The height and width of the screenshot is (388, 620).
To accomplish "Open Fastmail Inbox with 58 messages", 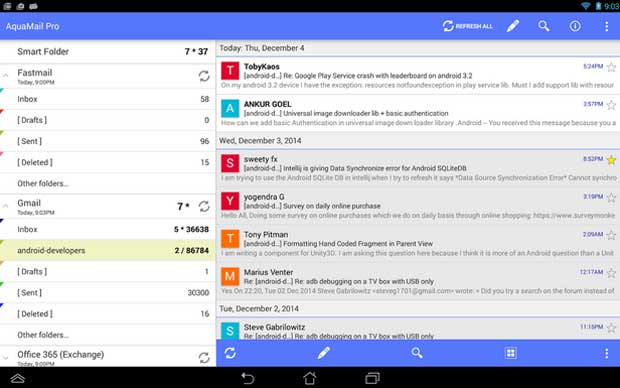I will (x=108, y=99).
